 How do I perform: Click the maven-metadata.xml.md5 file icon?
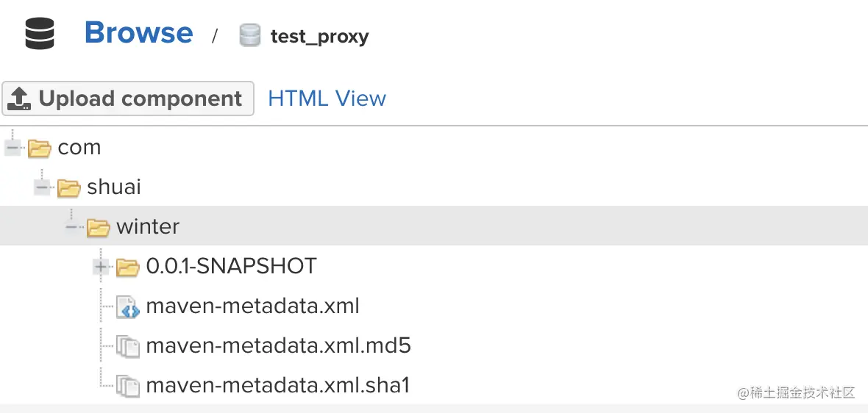(x=128, y=346)
